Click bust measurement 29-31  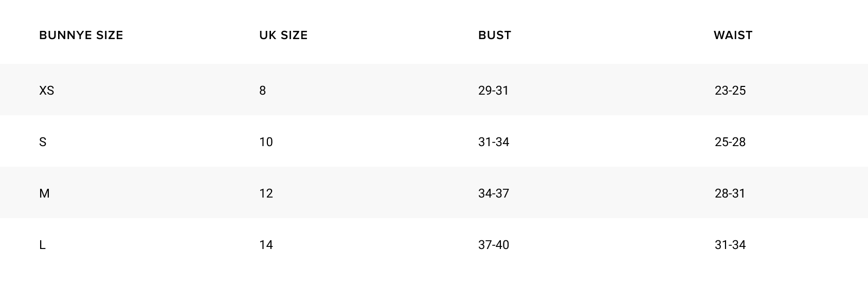[493, 91]
